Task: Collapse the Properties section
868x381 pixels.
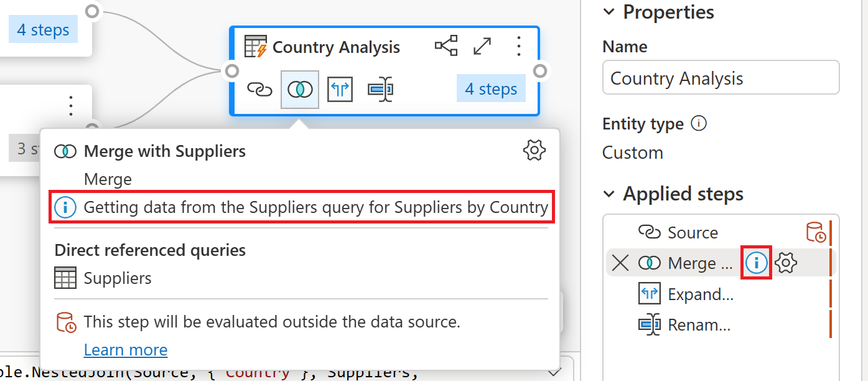Action: (608, 11)
